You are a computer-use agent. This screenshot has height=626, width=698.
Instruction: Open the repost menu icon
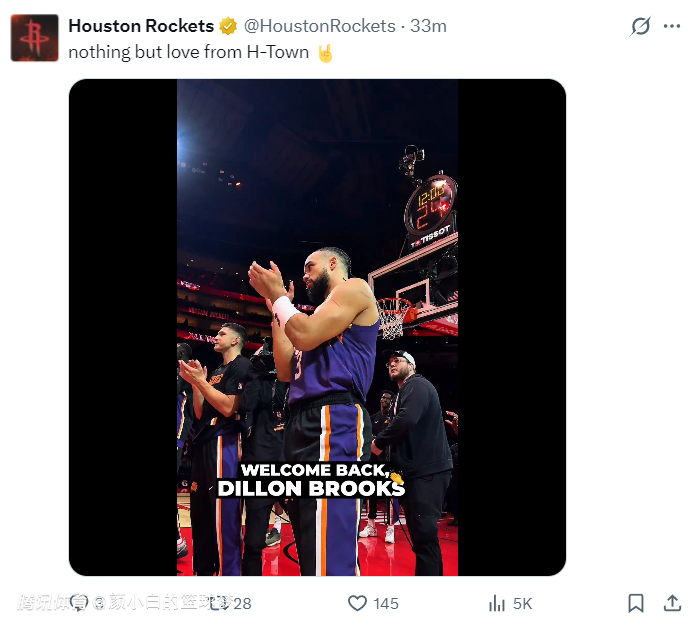(216, 603)
